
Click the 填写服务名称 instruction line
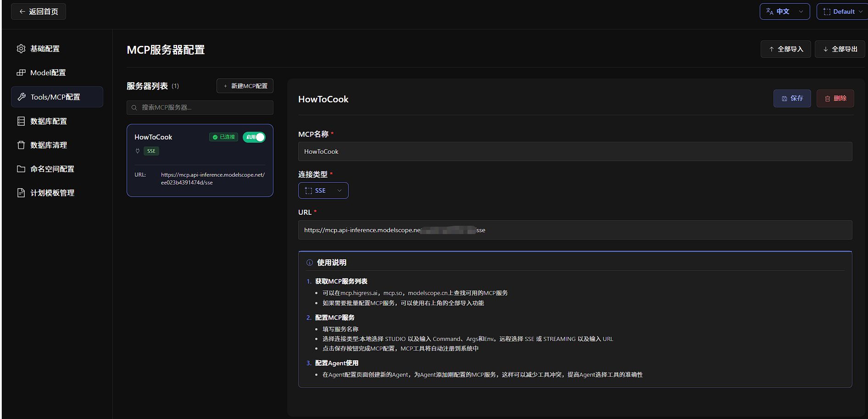(340, 329)
